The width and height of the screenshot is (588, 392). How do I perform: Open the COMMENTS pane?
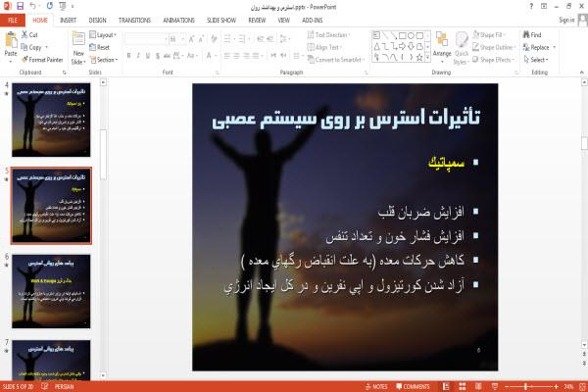pyautogui.click(x=413, y=387)
